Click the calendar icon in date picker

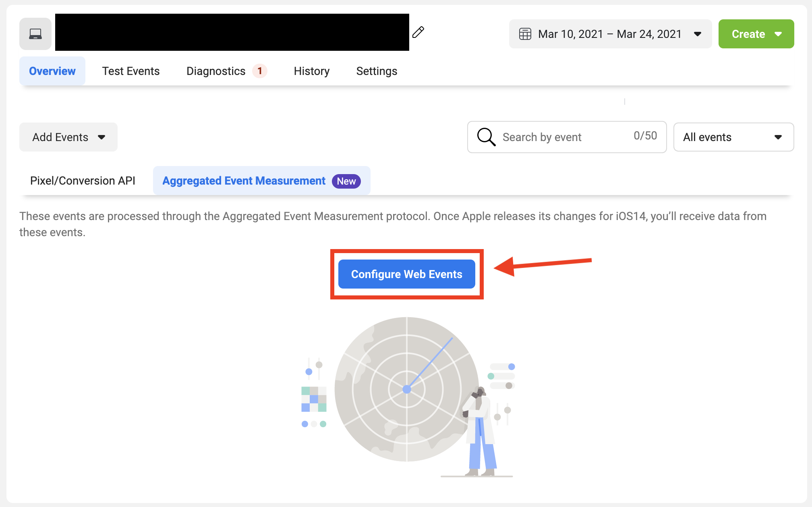point(525,34)
